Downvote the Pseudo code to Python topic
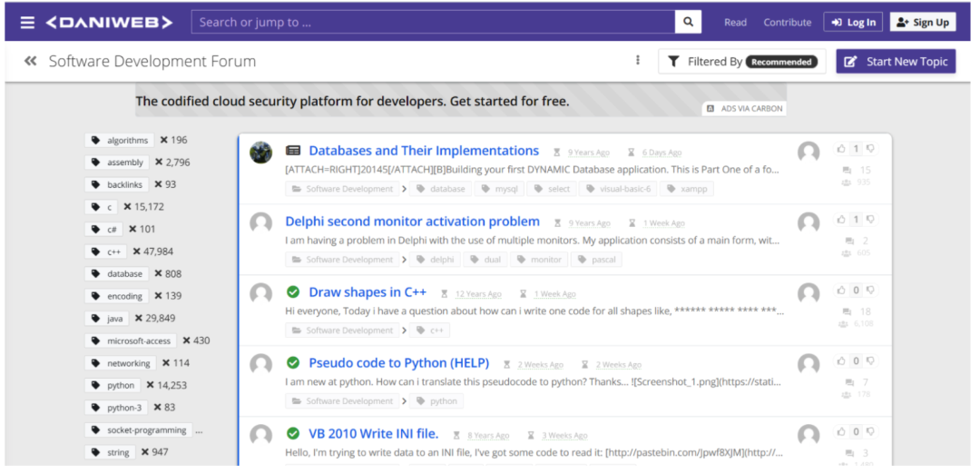The image size is (980, 474). [x=870, y=360]
